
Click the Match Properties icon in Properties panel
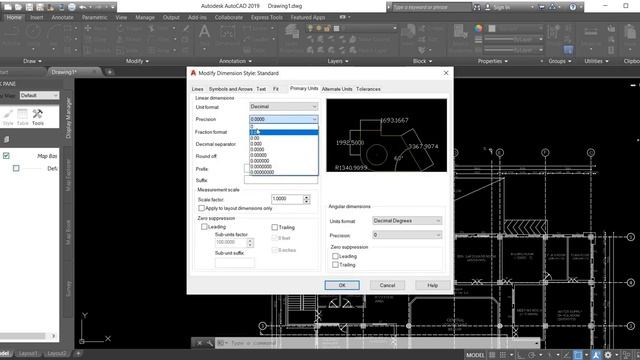(x=460, y=32)
